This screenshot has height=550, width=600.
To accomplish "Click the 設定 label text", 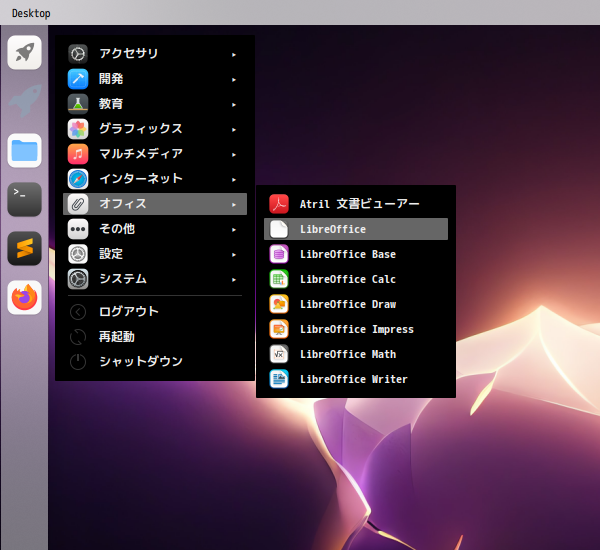I will pyautogui.click(x=111, y=254).
